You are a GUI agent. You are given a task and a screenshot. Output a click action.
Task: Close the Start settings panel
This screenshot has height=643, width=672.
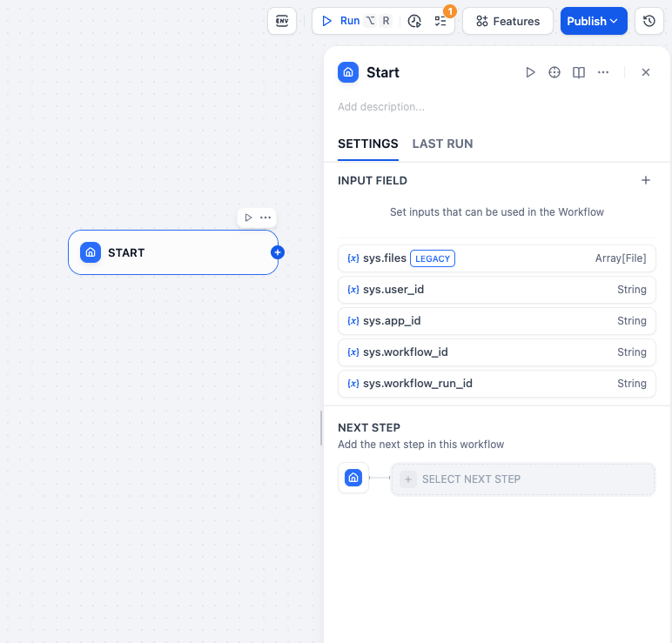[646, 72]
